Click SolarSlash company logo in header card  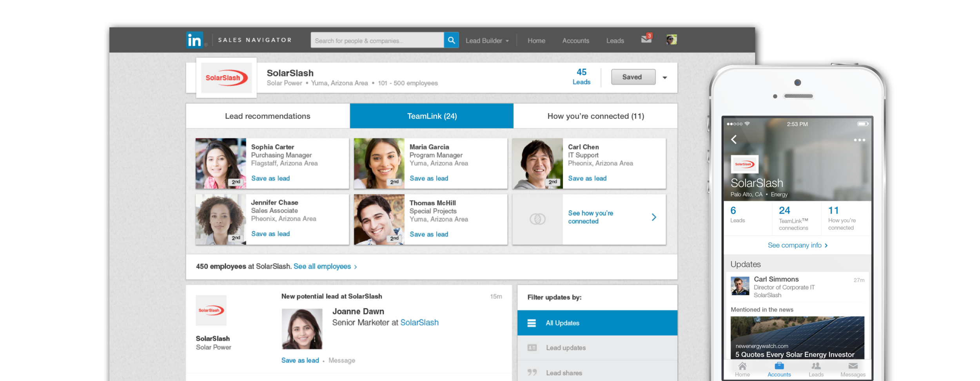pos(227,78)
